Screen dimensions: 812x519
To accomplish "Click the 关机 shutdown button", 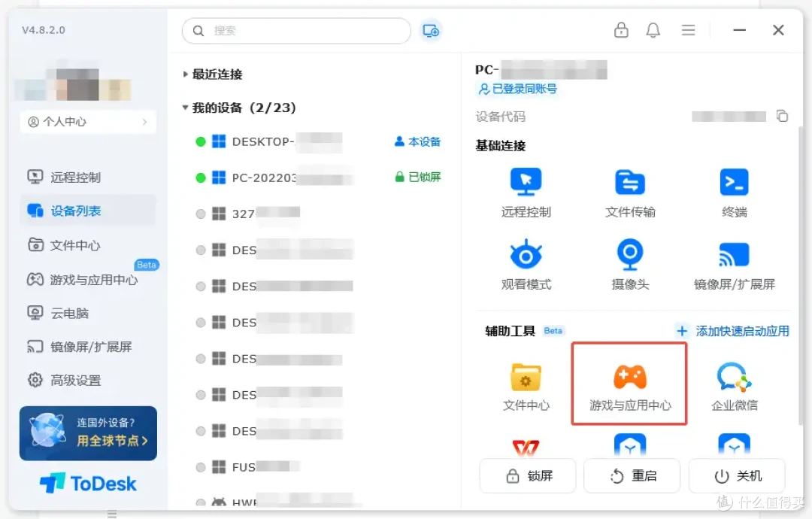I will 736,475.
